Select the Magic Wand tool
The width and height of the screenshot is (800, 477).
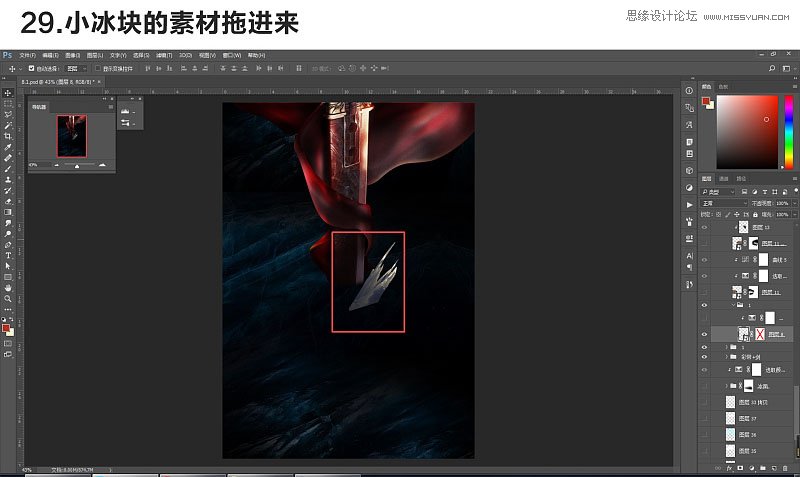pos(8,125)
